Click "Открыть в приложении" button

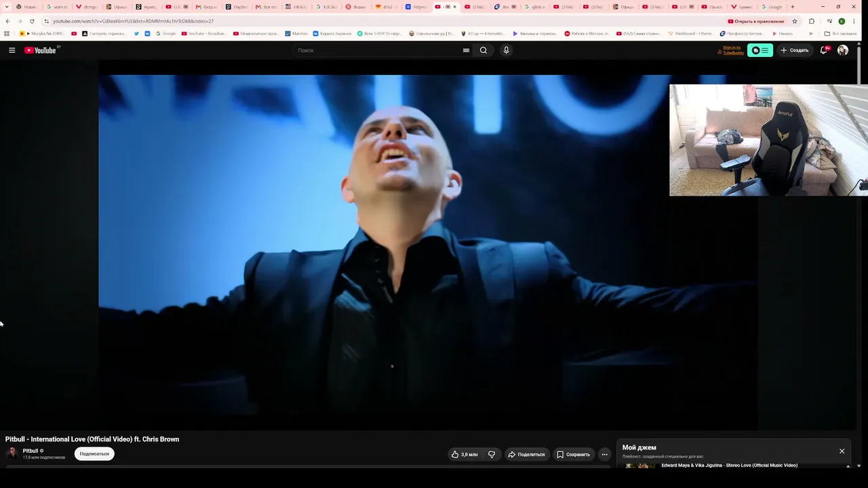[x=755, y=21]
